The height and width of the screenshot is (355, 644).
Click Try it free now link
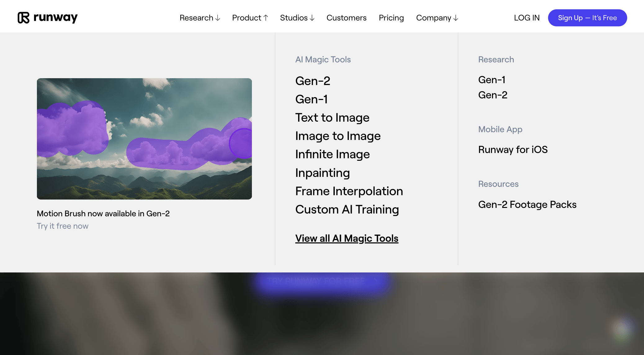pos(62,226)
